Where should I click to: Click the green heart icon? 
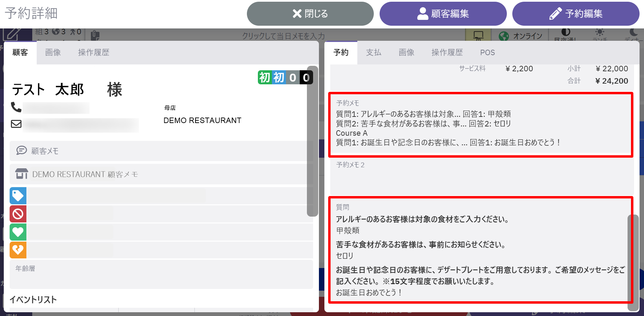pyautogui.click(x=18, y=232)
